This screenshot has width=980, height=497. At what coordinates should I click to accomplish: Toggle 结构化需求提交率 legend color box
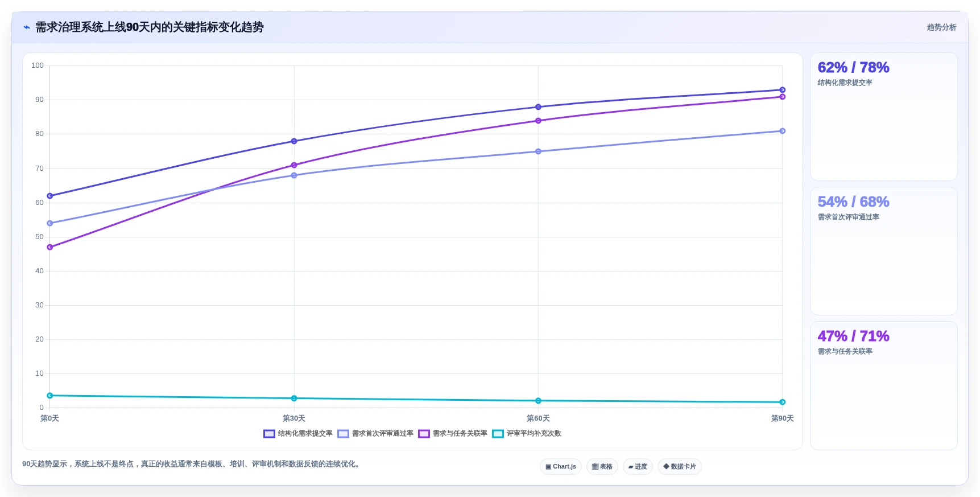pos(269,434)
